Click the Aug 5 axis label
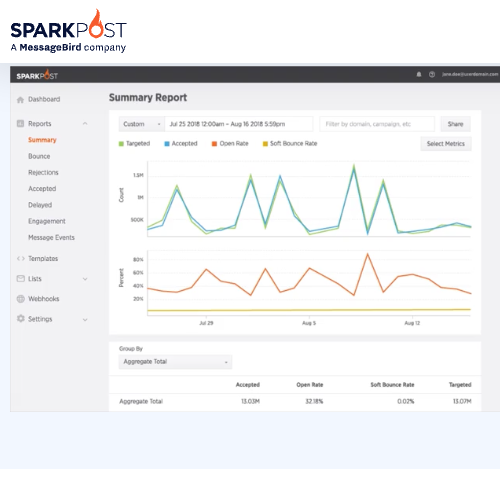The height and width of the screenshot is (500, 500). [x=309, y=323]
